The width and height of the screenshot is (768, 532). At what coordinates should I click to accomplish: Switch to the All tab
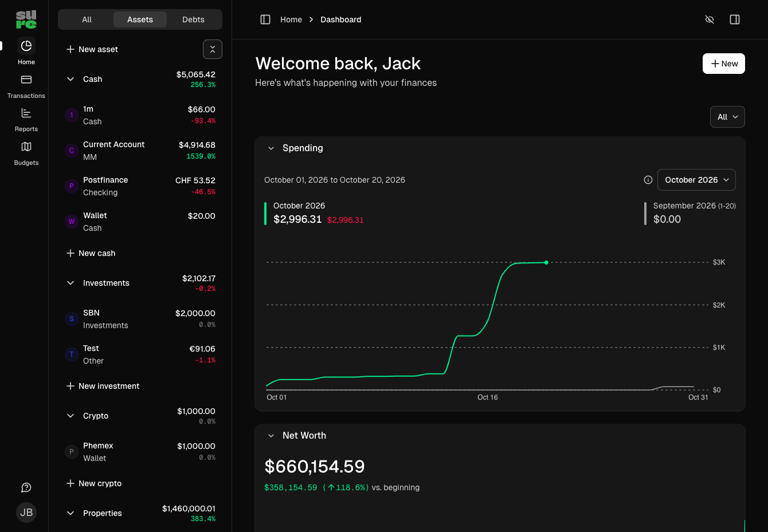coord(87,19)
